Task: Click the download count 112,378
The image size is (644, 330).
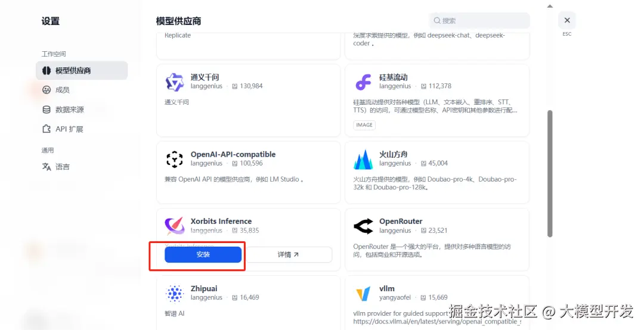Action: coord(440,86)
